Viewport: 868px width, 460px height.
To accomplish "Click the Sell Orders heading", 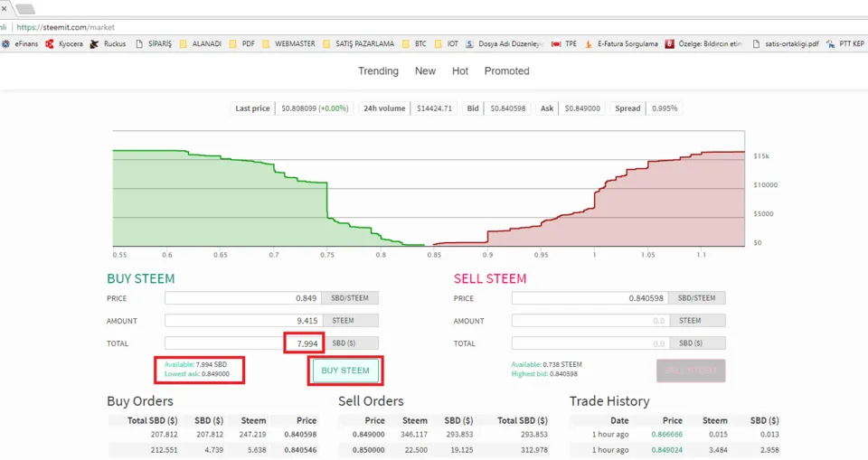I will pos(371,401).
